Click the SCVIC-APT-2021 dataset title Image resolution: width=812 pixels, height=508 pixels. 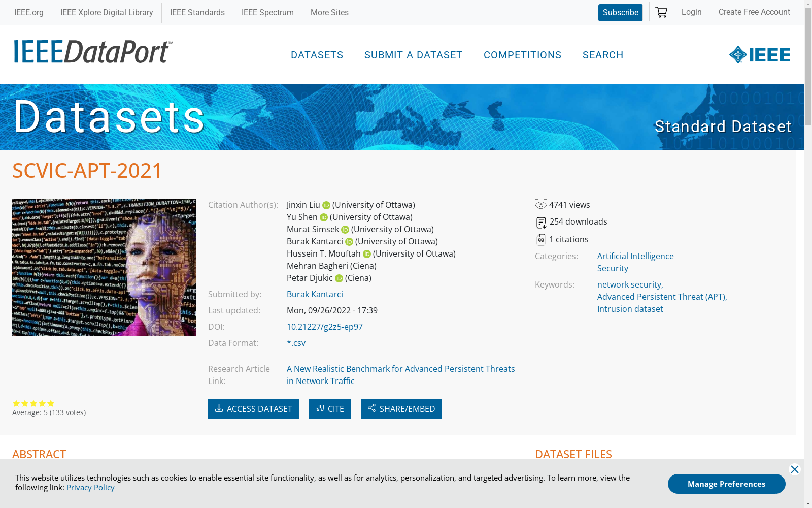pyautogui.click(x=87, y=170)
